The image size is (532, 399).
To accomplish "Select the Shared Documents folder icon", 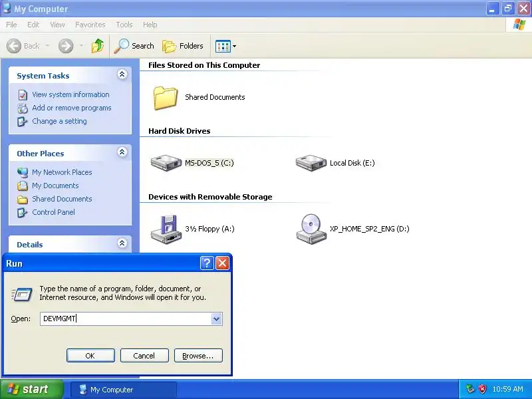I will point(165,98).
